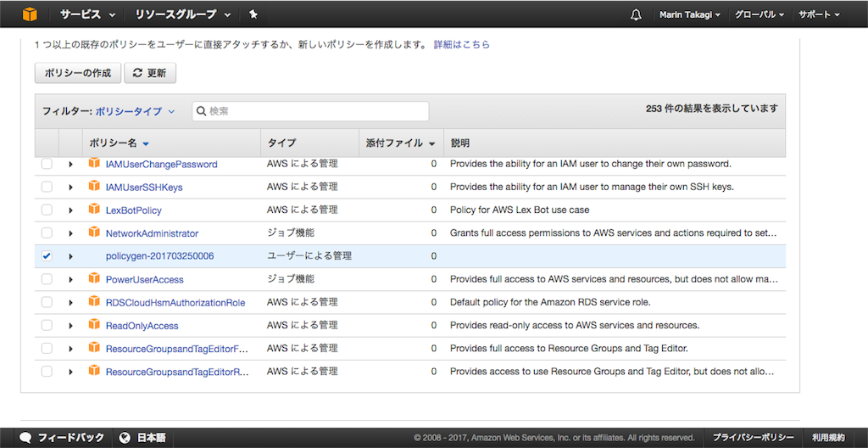Screen dimensions: 868x448
Task: Open the サービス menu
Action: [88, 14]
